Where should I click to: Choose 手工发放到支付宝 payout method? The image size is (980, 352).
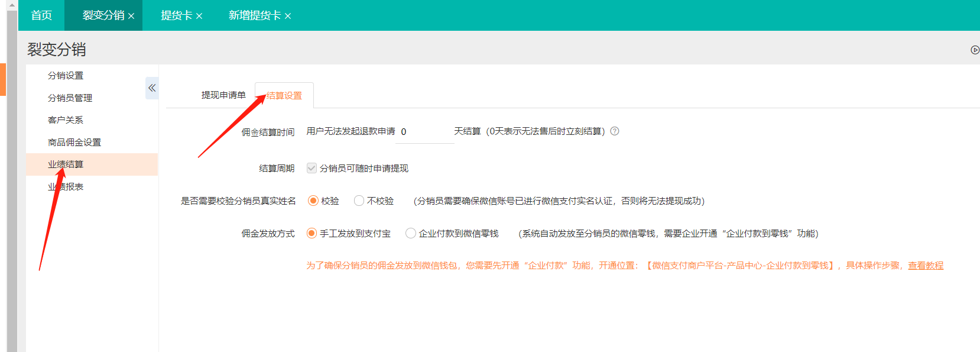click(x=312, y=234)
